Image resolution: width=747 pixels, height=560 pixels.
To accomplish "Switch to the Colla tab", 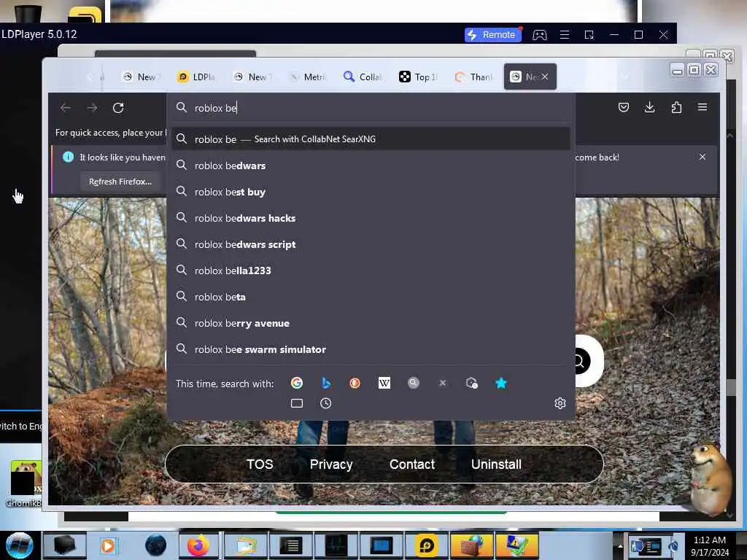I will pos(363,77).
